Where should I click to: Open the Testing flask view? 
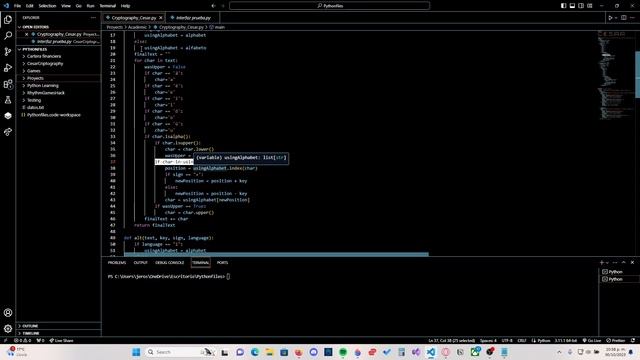tap(8, 100)
